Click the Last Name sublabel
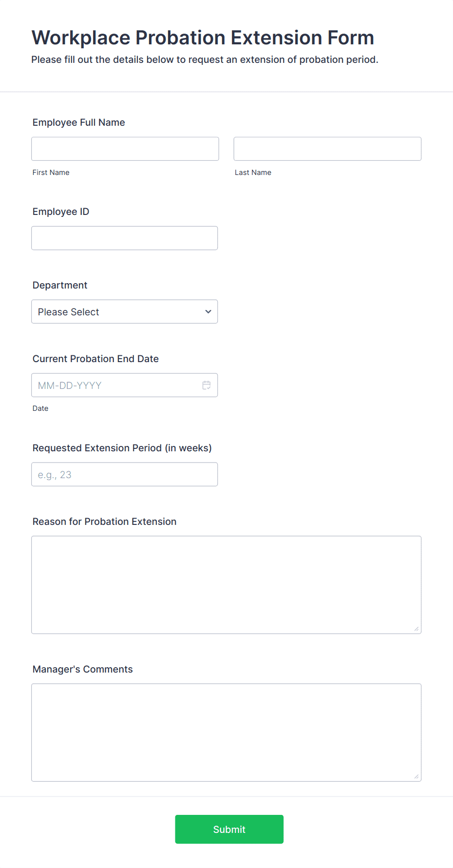 coord(253,173)
